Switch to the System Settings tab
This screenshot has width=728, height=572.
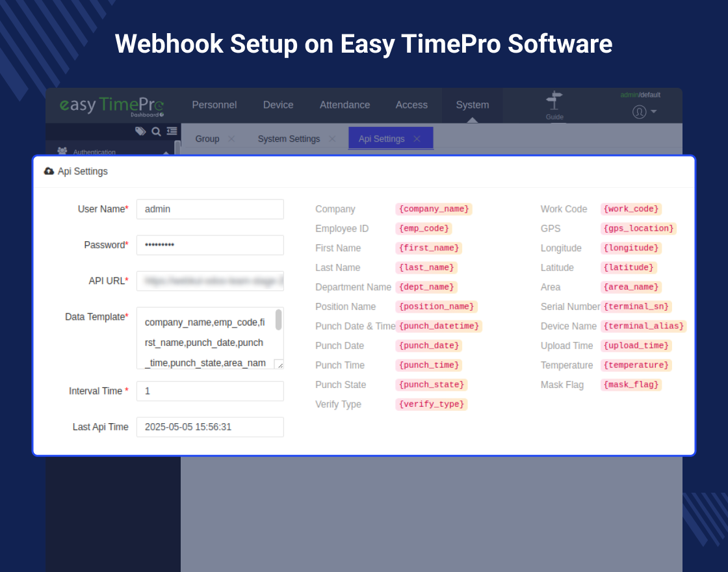tap(289, 139)
